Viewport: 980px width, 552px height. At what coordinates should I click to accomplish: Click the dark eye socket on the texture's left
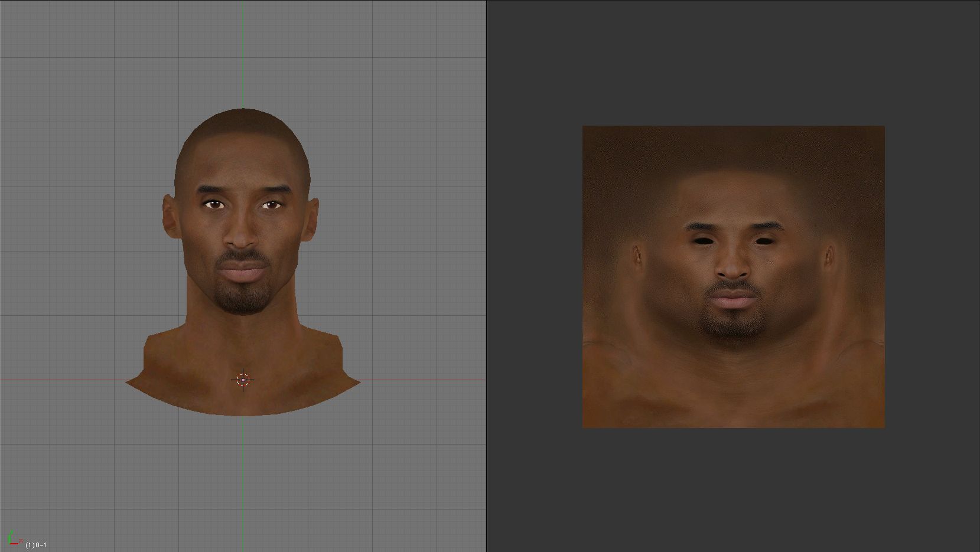point(702,240)
